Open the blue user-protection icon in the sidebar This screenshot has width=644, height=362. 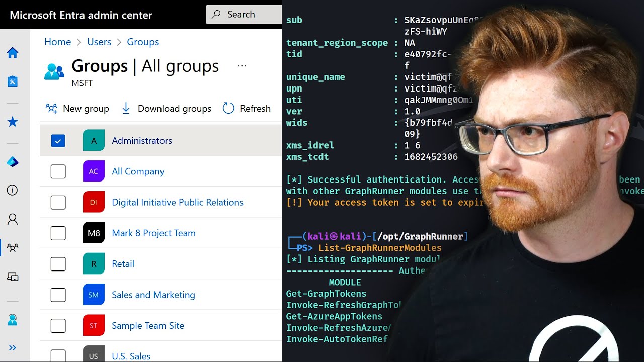[13, 320]
